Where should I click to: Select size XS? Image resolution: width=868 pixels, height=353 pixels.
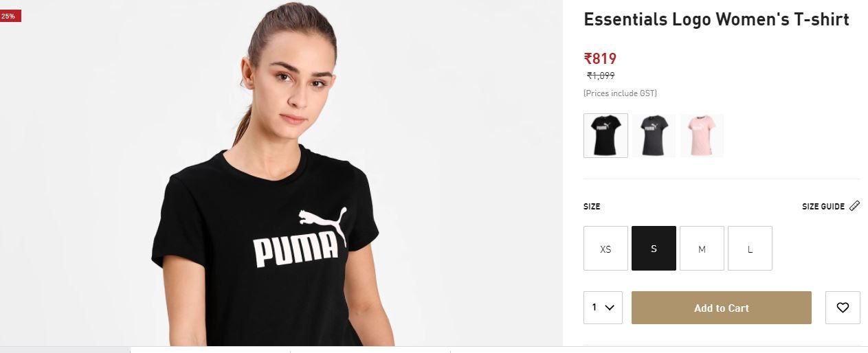(x=605, y=249)
